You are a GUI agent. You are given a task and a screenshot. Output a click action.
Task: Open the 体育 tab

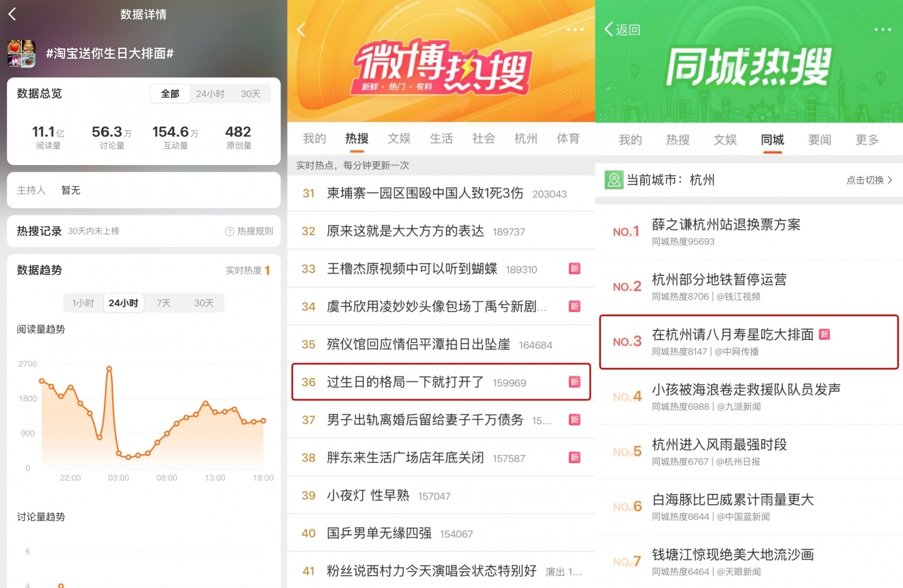(568, 139)
